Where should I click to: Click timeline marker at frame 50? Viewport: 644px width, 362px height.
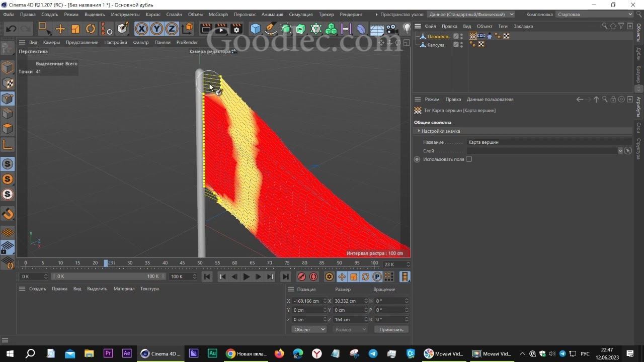point(200,263)
